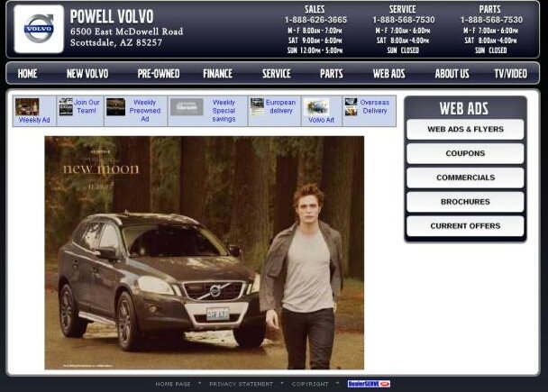
Task: Open the Weekly Preowned Ad text link
Action: (145, 111)
